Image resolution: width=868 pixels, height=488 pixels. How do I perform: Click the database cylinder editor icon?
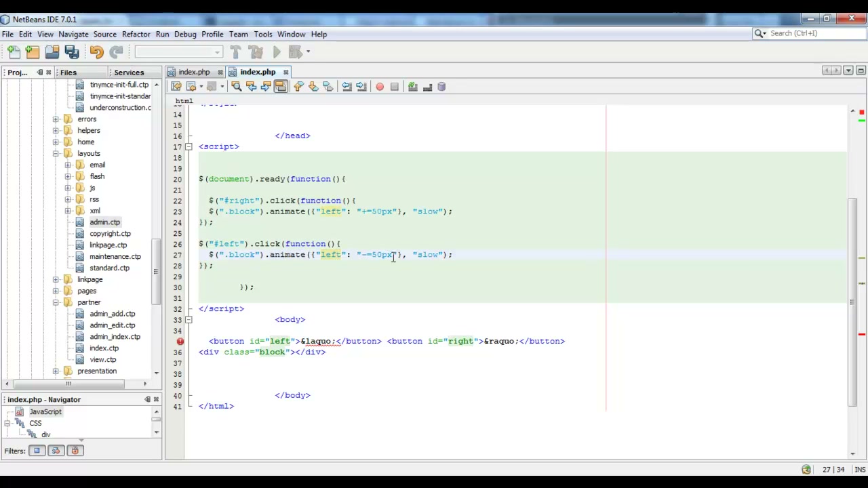coord(441,87)
